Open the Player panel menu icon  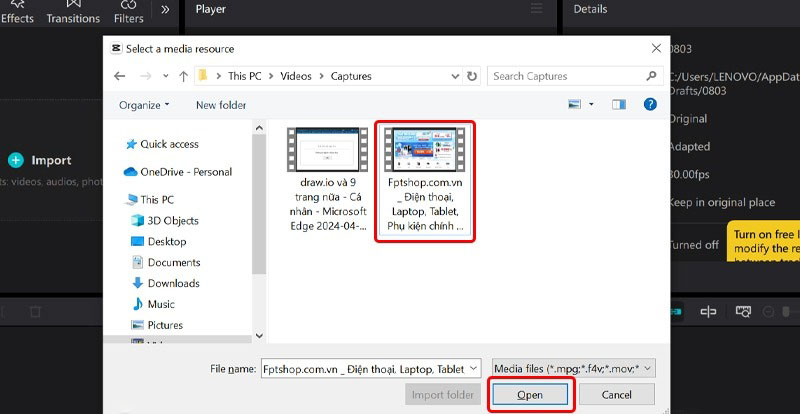[536, 9]
